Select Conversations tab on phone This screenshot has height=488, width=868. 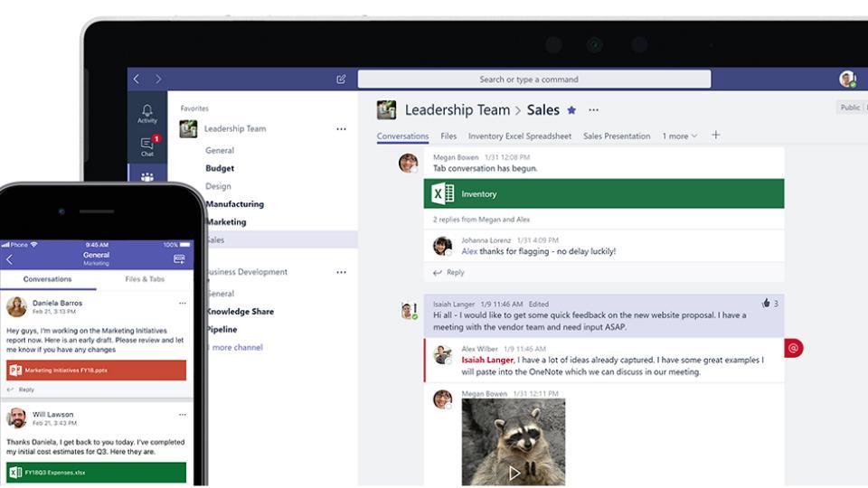point(48,279)
